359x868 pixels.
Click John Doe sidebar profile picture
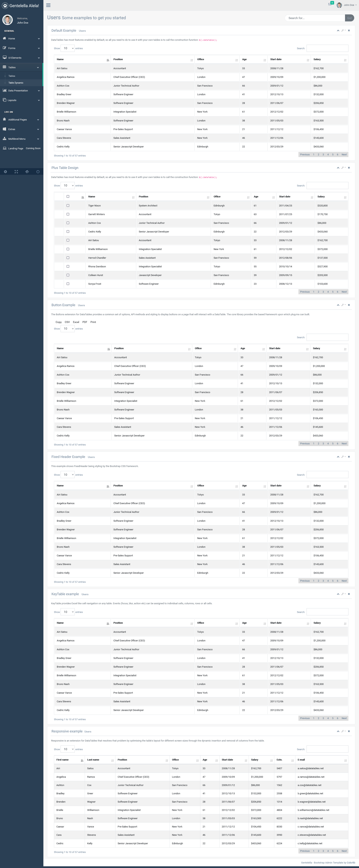tap(7, 20)
